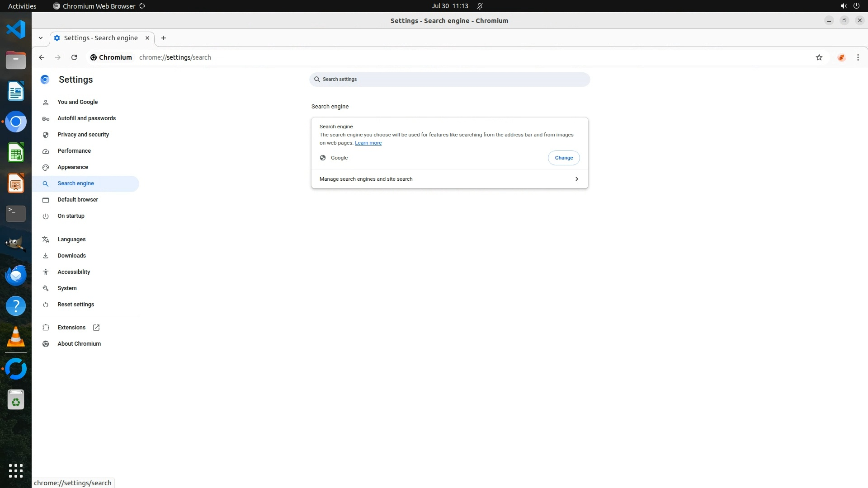Click the Change search engine button

[x=563, y=158]
